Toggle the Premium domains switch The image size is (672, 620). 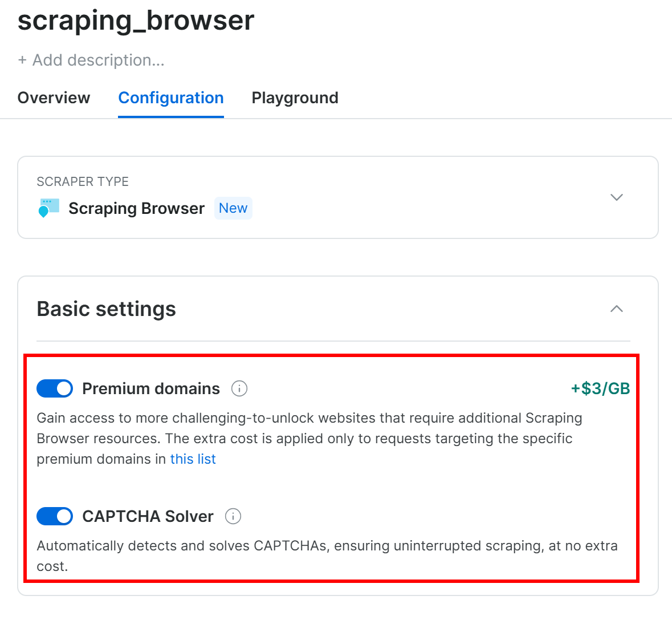55,388
